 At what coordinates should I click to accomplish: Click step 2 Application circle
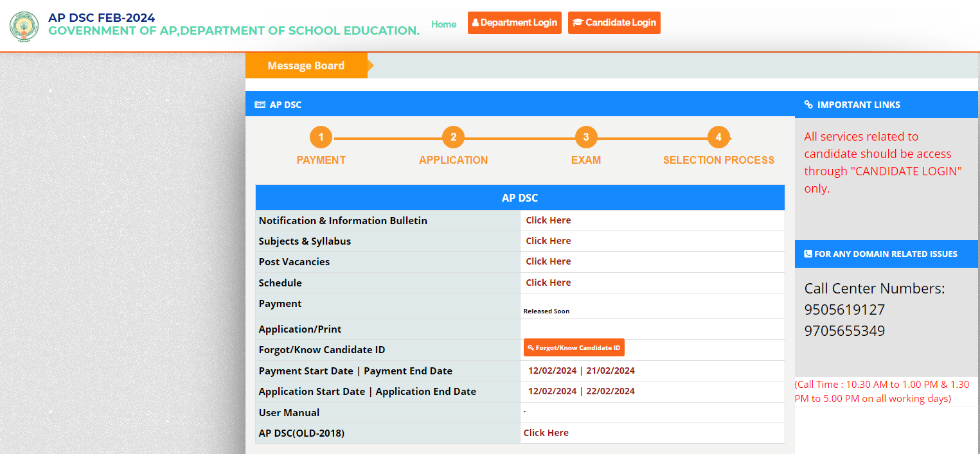tap(453, 137)
